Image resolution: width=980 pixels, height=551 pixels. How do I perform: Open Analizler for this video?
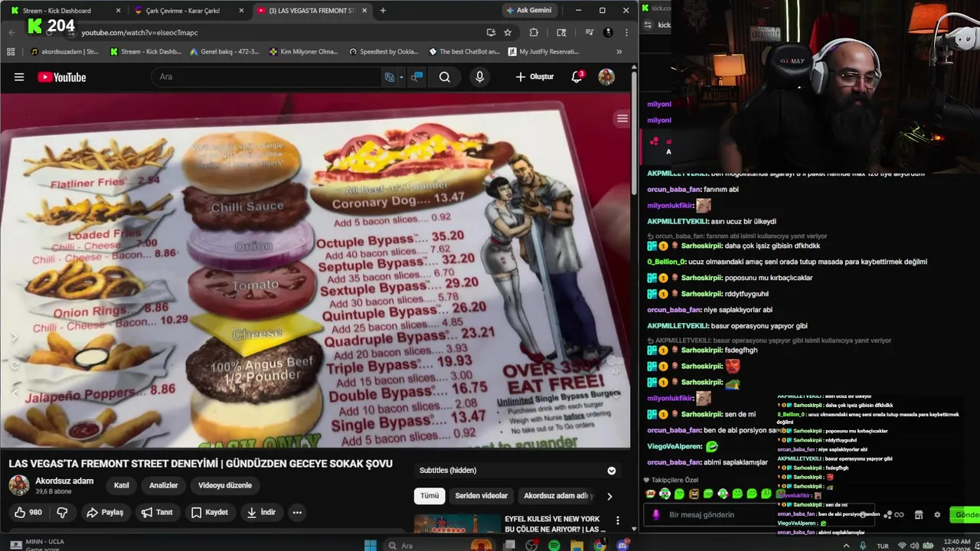tap(163, 485)
